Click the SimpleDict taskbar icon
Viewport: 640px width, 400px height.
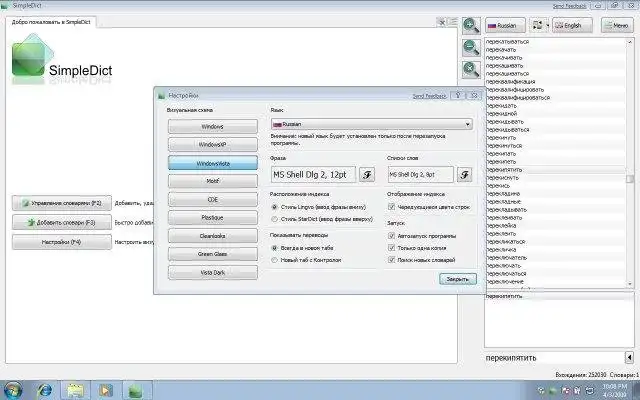click(x=136, y=391)
